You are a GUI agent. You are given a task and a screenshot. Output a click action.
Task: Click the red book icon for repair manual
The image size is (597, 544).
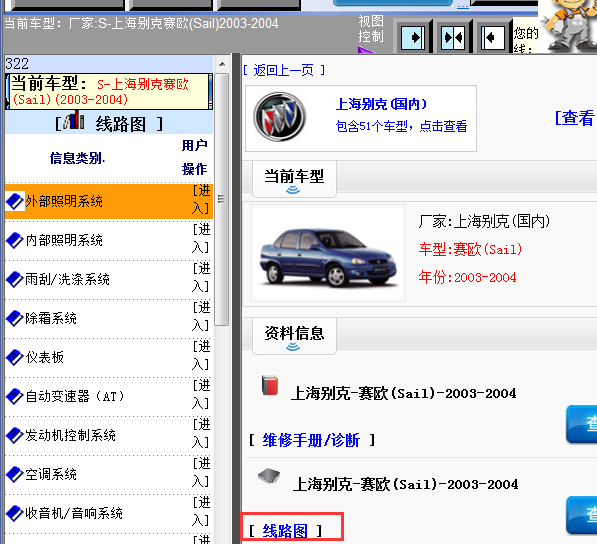(270, 385)
